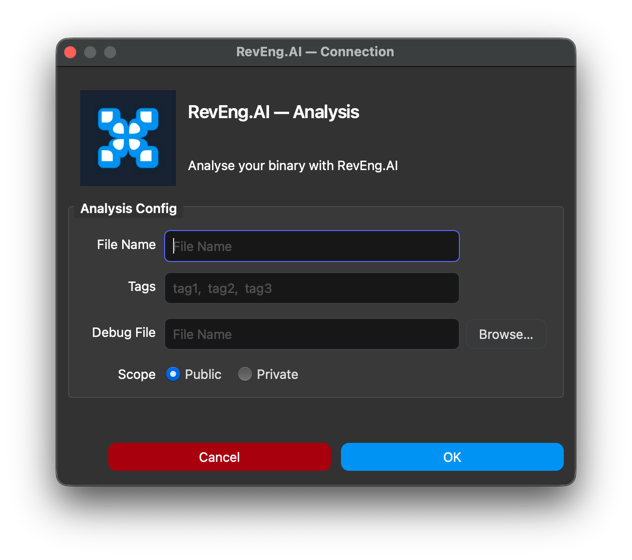This screenshot has width=632, height=560.
Task: Click the 'Tags' label
Action: click(141, 287)
